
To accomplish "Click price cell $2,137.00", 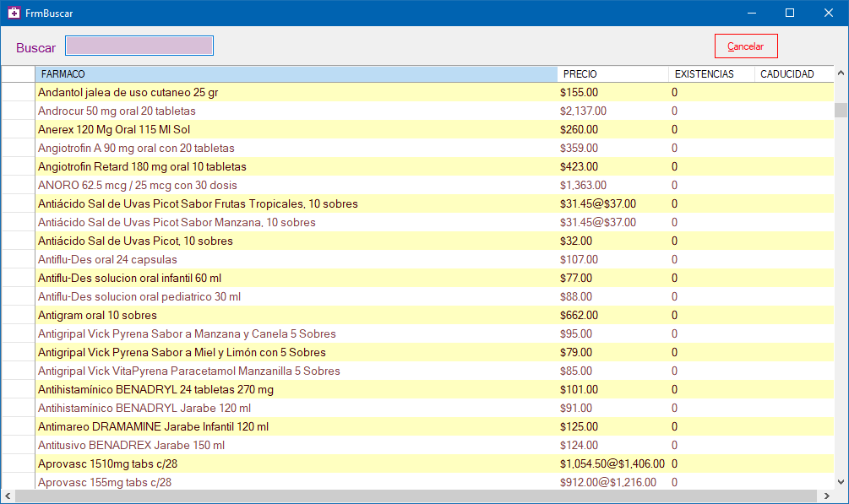I will pos(613,111).
